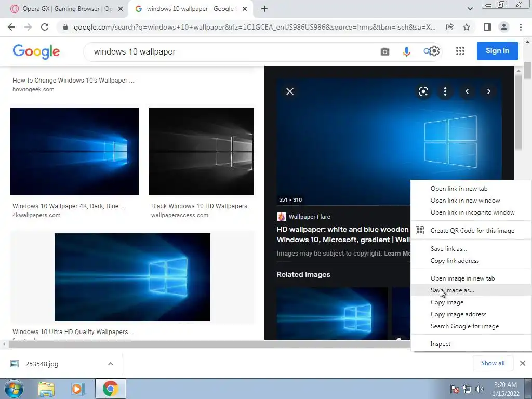Click the Sign in button
The width and height of the screenshot is (532, 399).
[x=497, y=51]
